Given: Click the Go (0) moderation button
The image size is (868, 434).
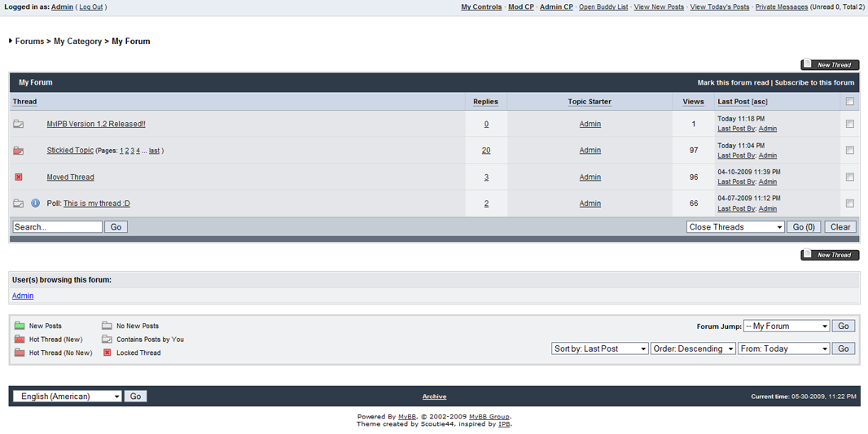Looking at the screenshot, I should point(804,227).
